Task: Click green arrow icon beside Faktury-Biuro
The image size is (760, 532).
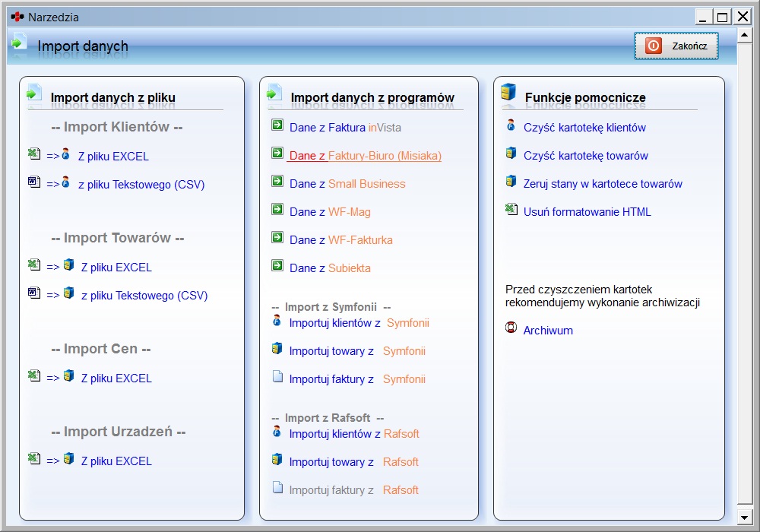Action: (277, 153)
